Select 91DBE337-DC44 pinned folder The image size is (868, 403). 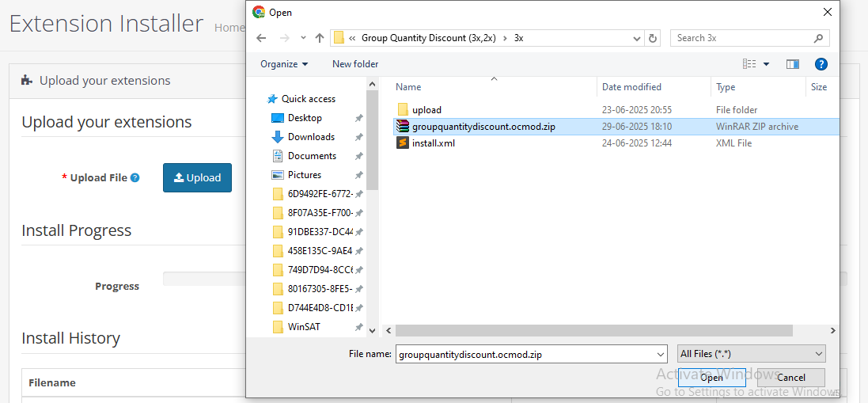pos(320,231)
